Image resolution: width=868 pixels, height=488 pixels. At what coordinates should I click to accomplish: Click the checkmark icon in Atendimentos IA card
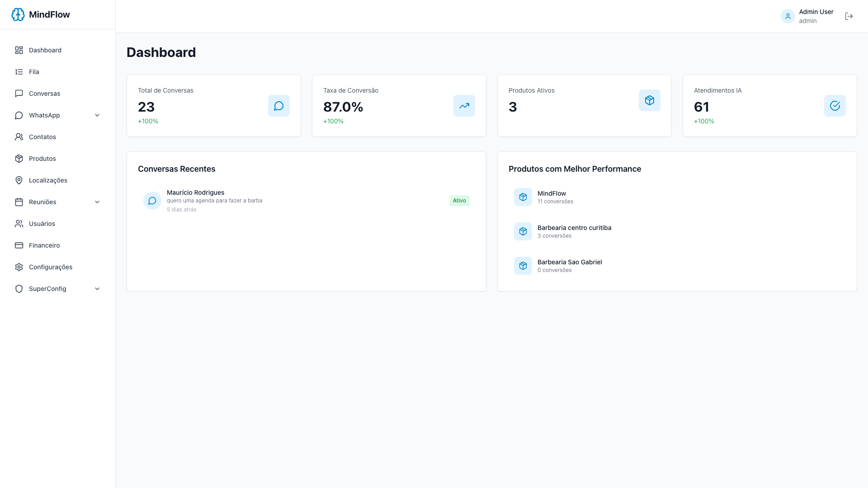(835, 106)
